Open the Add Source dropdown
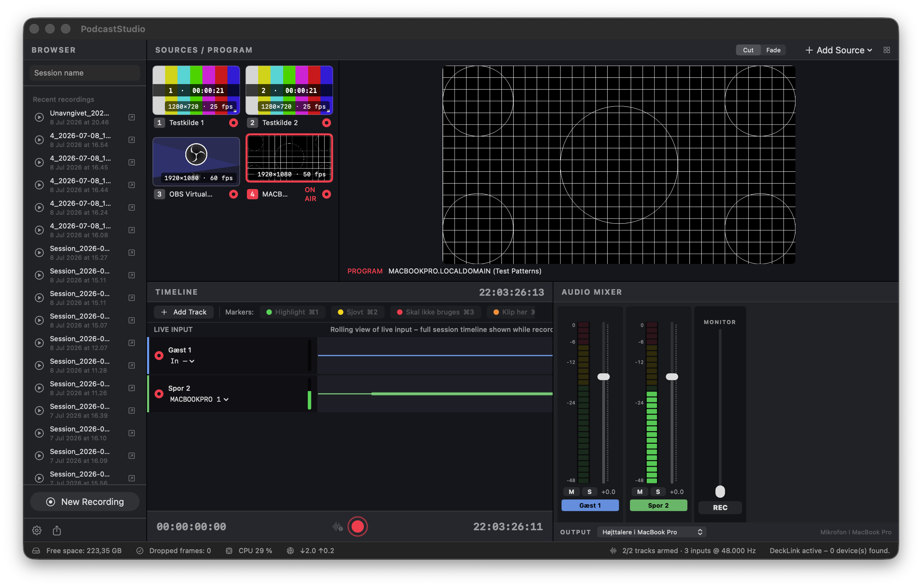This screenshot has height=588, width=922. point(839,50)
